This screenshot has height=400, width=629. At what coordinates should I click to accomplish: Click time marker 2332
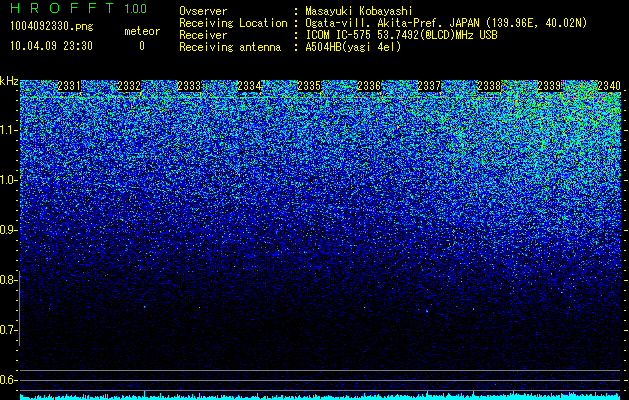(129, 86)
